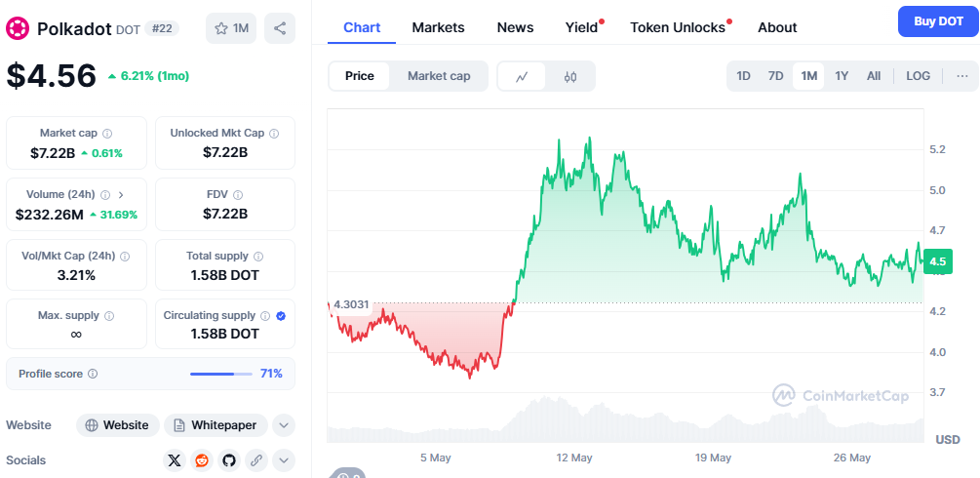This screenshot has width=980, height=478.
Task: Open the Markets tab
Action: coord(438,27)
